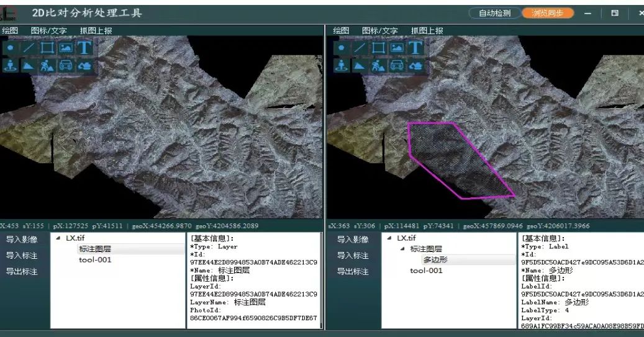Viewport: 644px width, 337px height.
Task: Toggle the 浏览同步 sync button
Action: 548,13
